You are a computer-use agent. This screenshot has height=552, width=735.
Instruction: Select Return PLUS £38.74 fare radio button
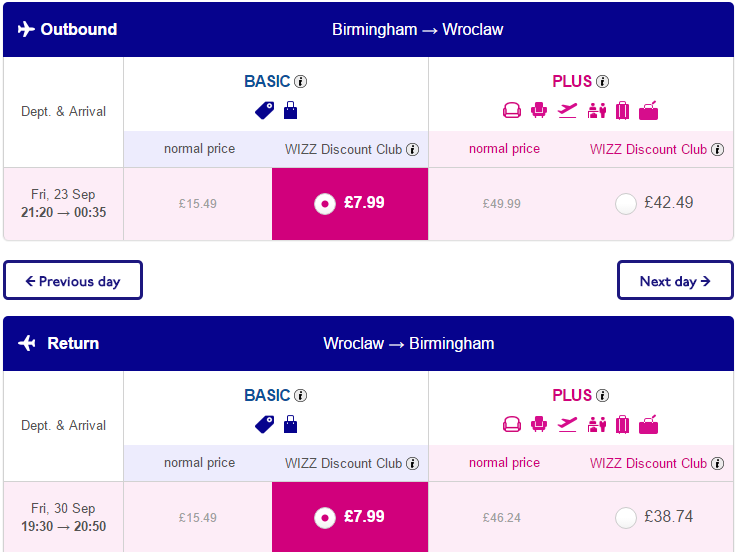pyautogui.click(x=626, y=518)
